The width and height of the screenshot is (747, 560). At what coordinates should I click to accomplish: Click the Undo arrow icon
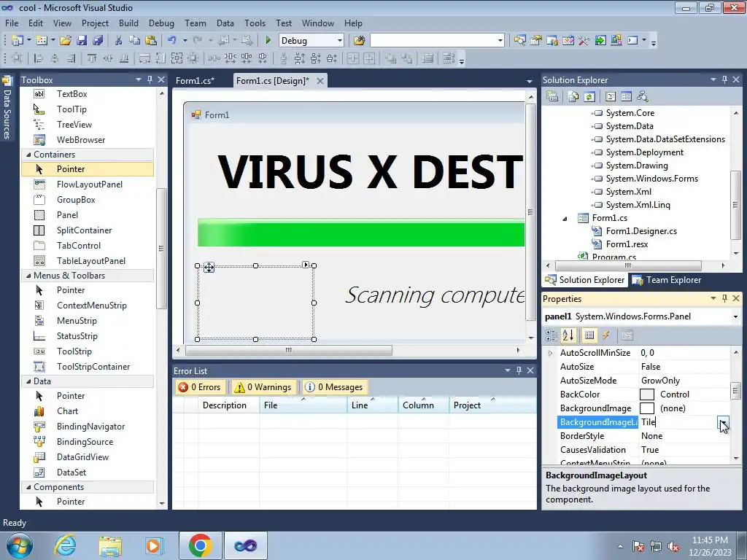(172, 41)
